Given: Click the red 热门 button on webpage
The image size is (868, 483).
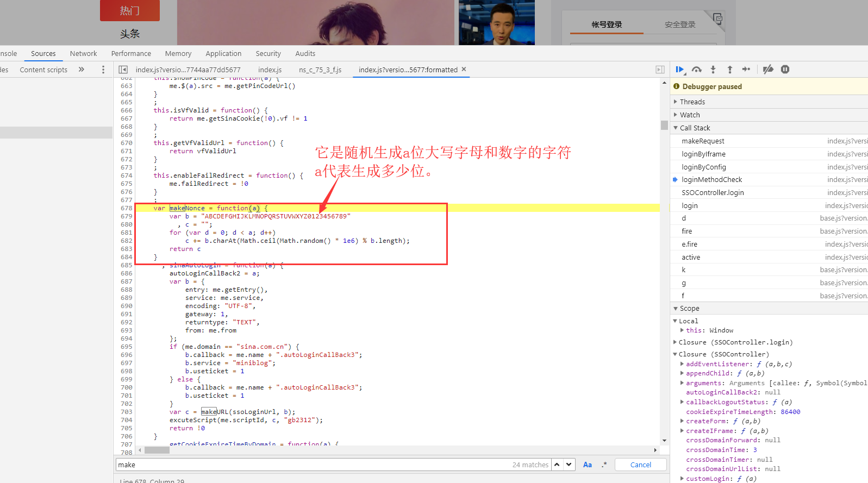Looking at the screenshot, I should click(x=130, y=10).
